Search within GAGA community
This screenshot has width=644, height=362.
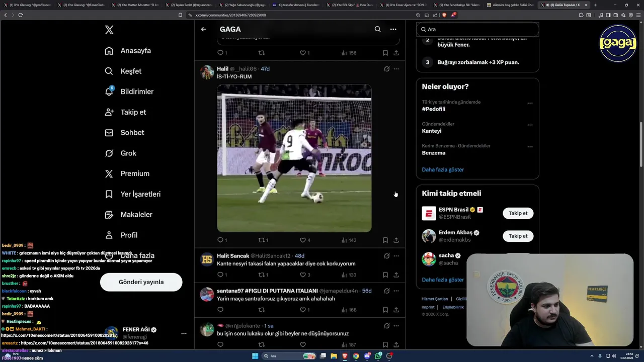(x=377, y=29)
